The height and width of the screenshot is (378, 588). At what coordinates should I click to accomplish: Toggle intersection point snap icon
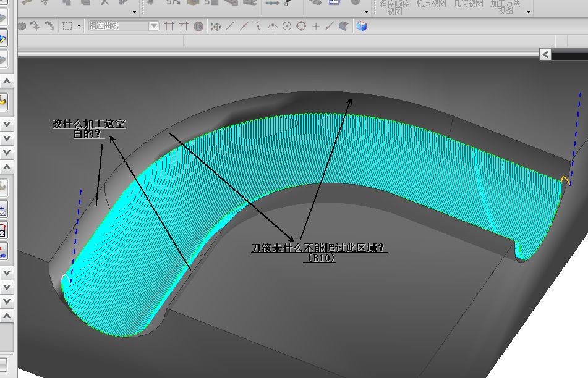click(273, 26)
